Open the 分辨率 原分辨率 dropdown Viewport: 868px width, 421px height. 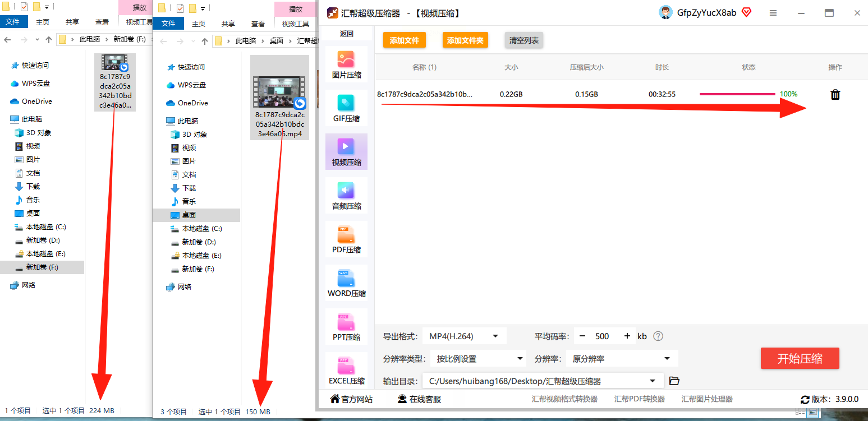621,359
